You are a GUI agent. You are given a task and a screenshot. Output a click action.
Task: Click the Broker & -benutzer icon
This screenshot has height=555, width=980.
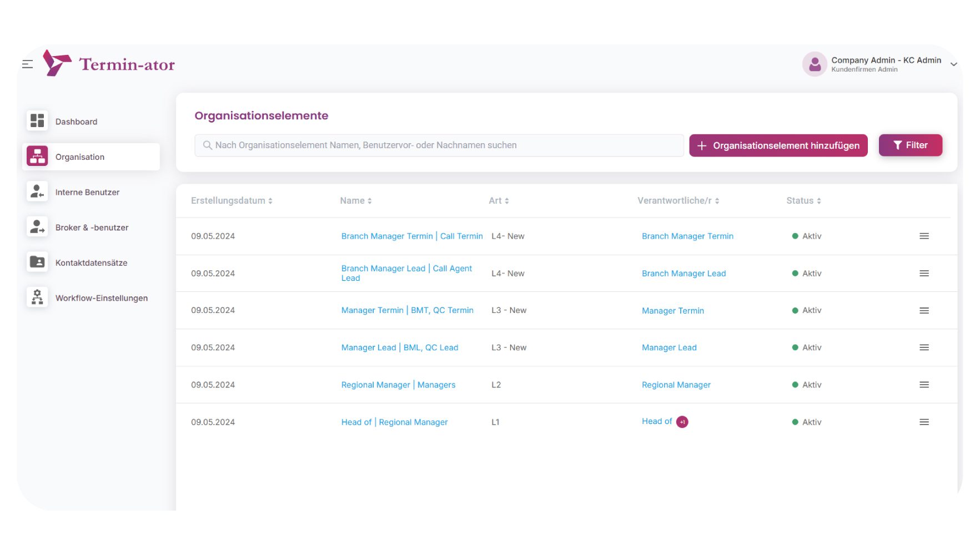point(37,227)
